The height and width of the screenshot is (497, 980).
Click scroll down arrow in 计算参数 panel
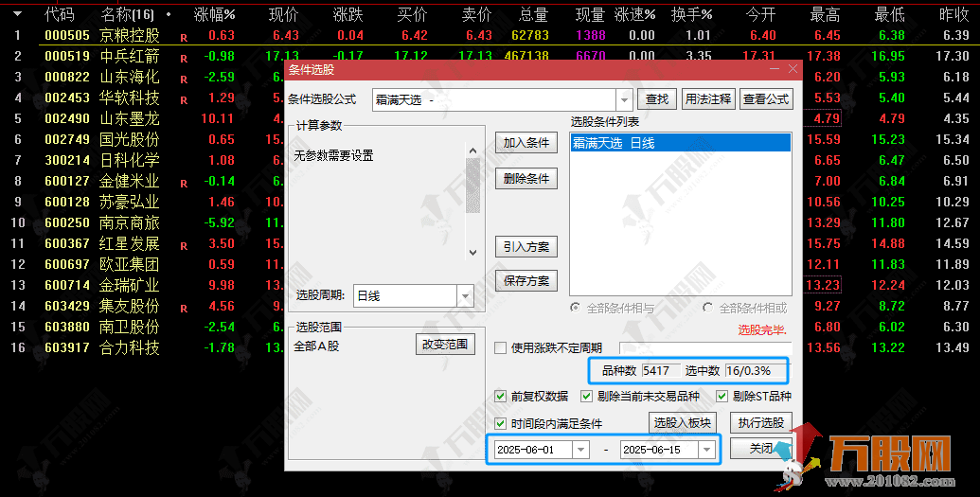click(473, 253)
